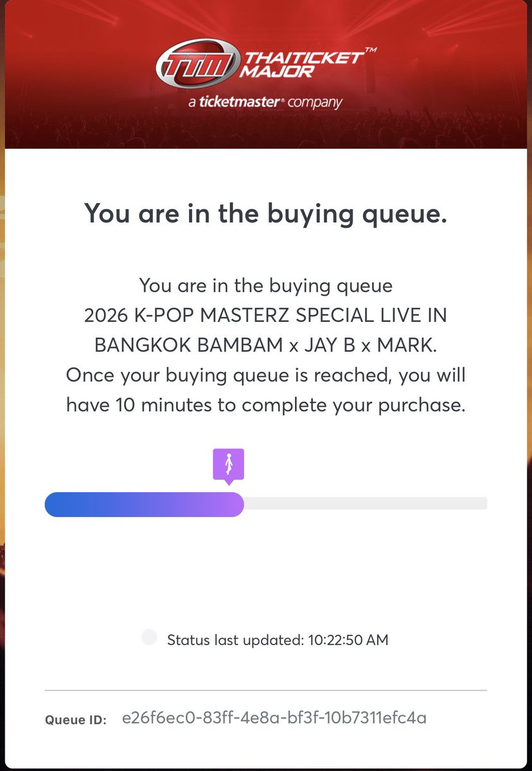The height and width of the screenshot is (771, 532).
Task: Click the 'BANGKOK BAMBAM x JAY B x MARK.' line
Action: 266,345
